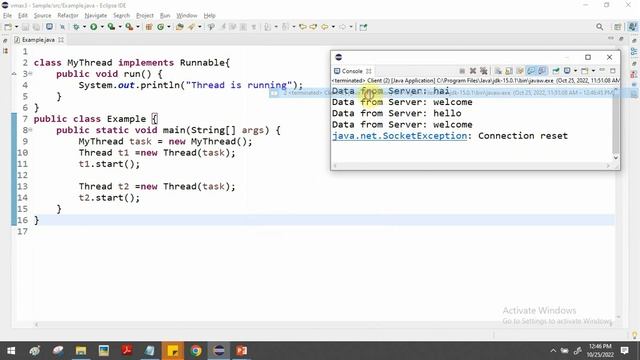
Task: Open the notification center icon
Action: pos(624,351)
